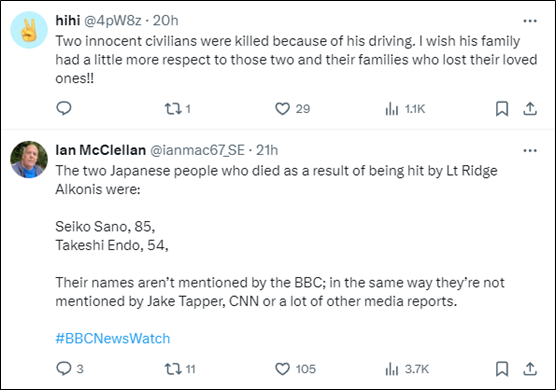Share hihi's tweet

coord(530,109)
